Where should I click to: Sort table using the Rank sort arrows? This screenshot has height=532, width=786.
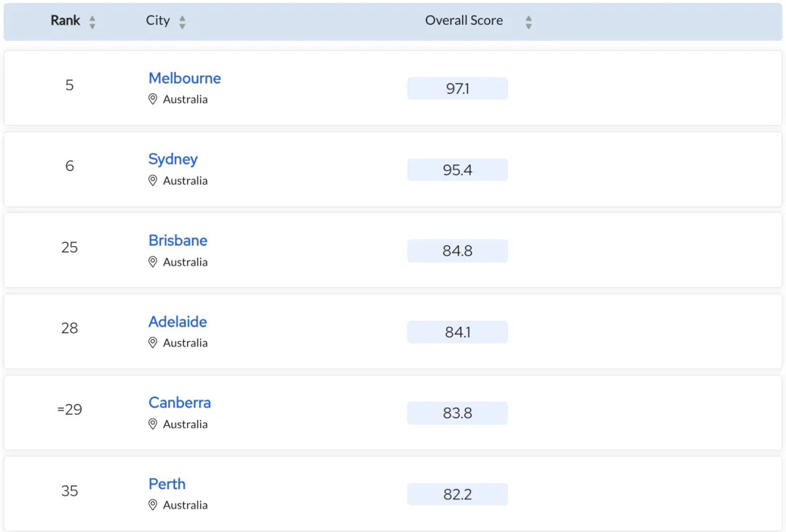[x=92, y=23]
